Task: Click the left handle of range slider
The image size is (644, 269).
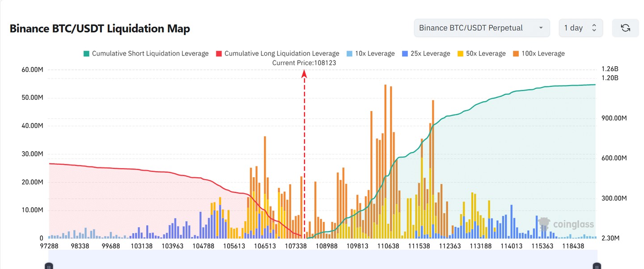Action: coord(49,266)
